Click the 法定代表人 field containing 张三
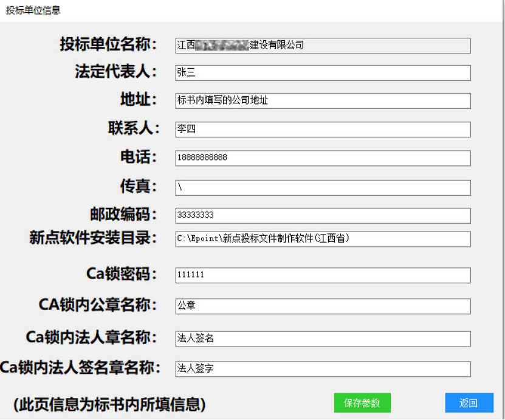The width and height of the screenshot is (505, 420). point(322,73)
